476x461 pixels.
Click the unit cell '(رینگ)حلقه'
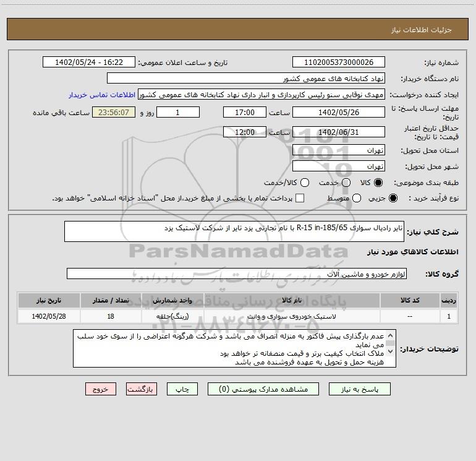click(x=172, y=316)
